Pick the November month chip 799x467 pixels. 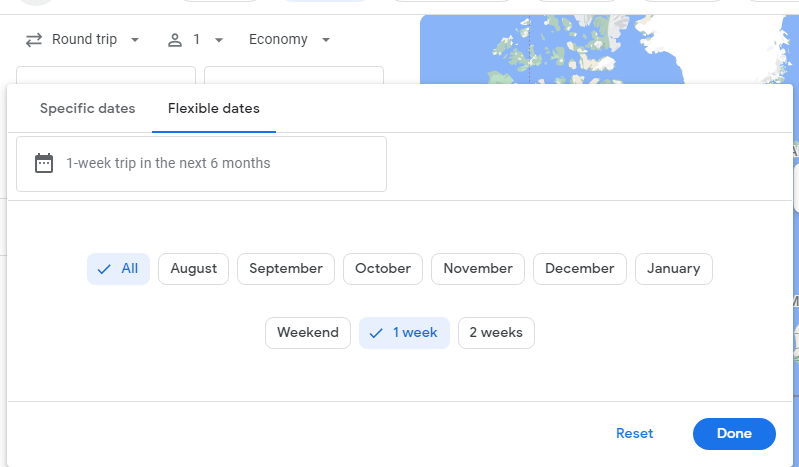478,269
